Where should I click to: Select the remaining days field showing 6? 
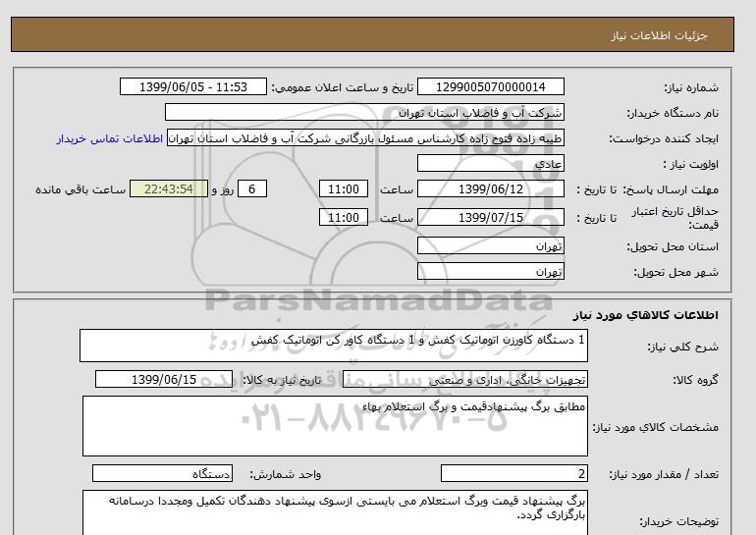251,188
